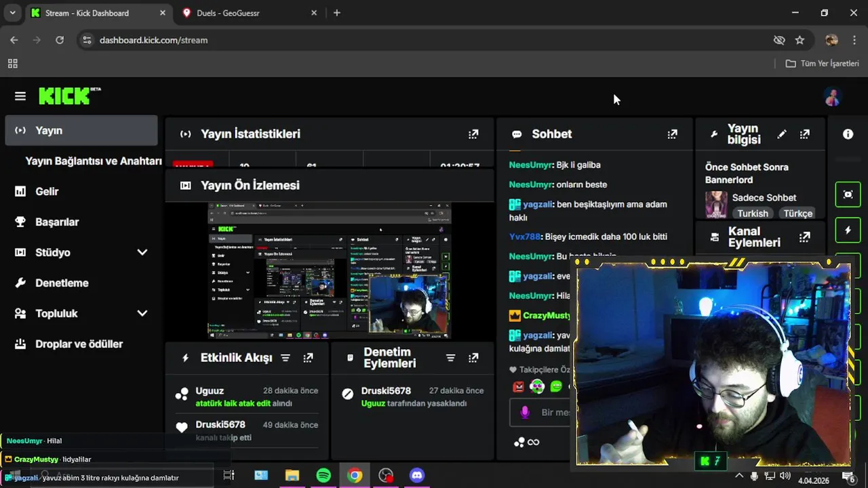
Task: Show hidden system tray icons
Action: 739,476
